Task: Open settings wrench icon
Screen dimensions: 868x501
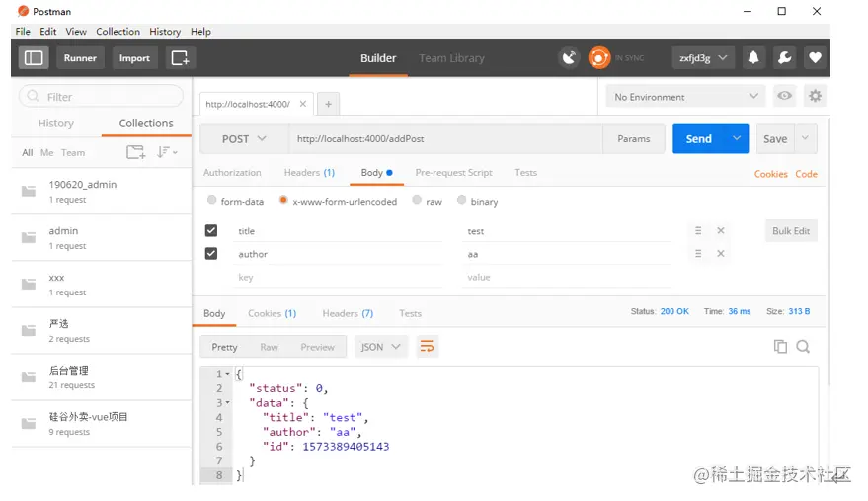Action: click(x=784, y=57)
